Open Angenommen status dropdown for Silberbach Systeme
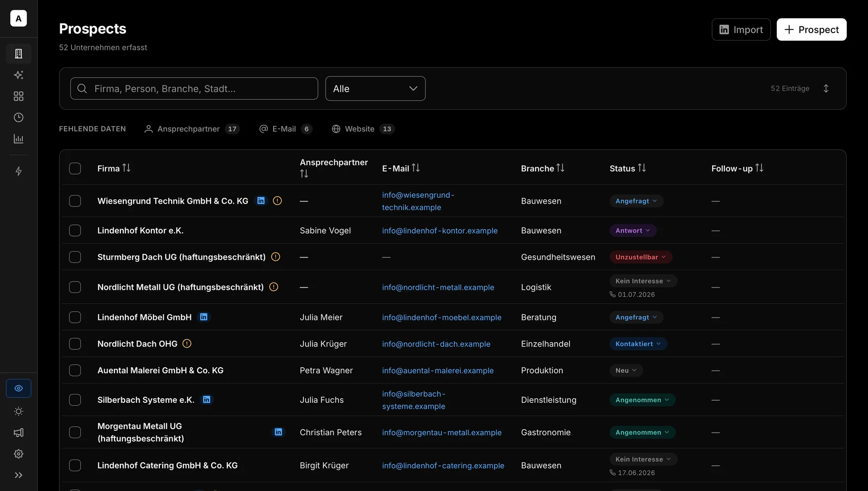Screen dimensions: 868x491 [642, 399]
